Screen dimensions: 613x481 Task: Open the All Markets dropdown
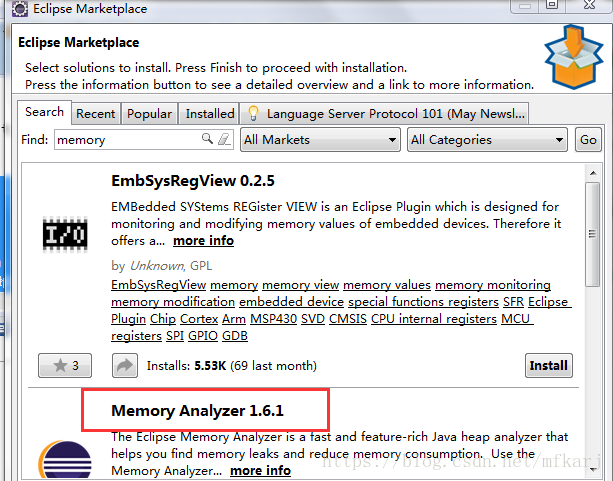pos(320,140)
